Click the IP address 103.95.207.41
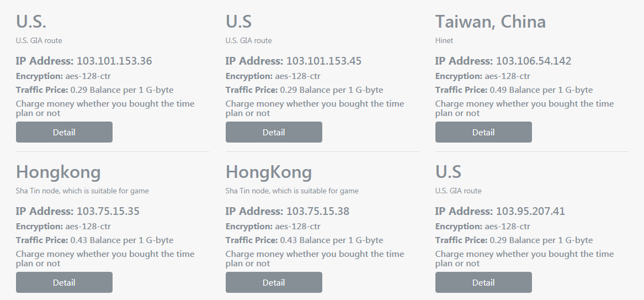This screenshot has width=644, height=300. [530, 211]
